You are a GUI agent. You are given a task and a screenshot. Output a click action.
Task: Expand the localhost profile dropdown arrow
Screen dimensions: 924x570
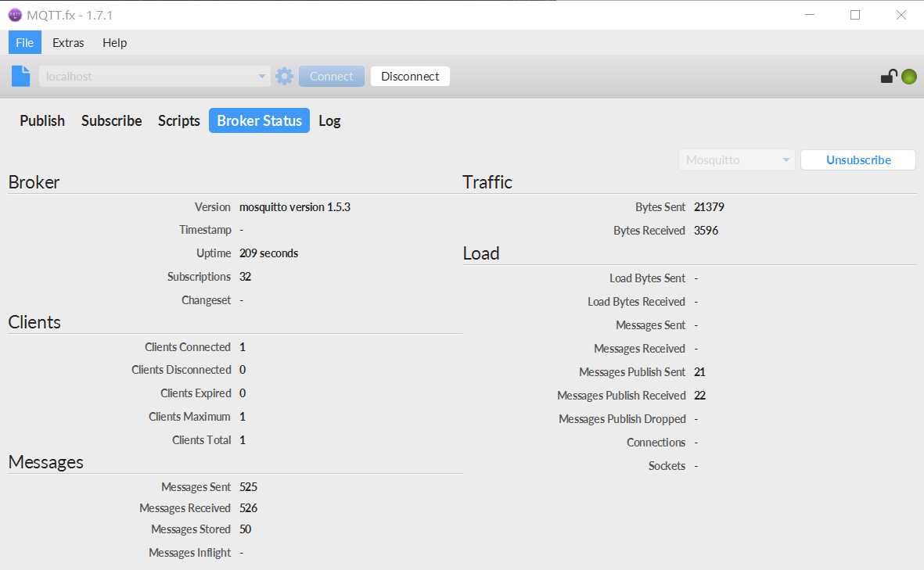[x=261, y=76]
